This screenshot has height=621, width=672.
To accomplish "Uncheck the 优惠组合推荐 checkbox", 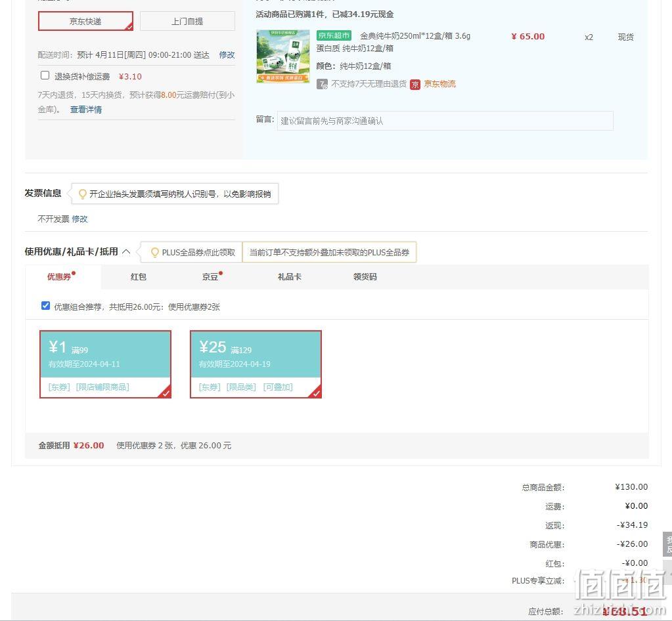I will tap(45, 306).
